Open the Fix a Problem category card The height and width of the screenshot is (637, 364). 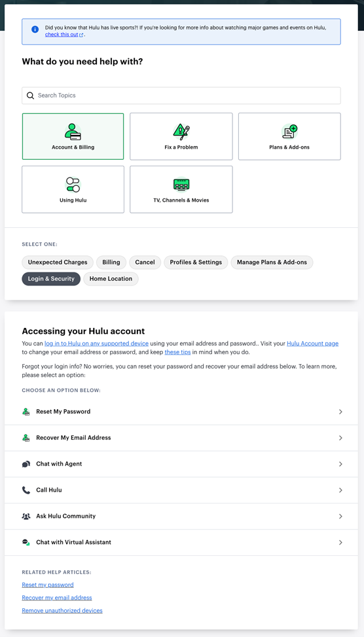click(181, 136)
